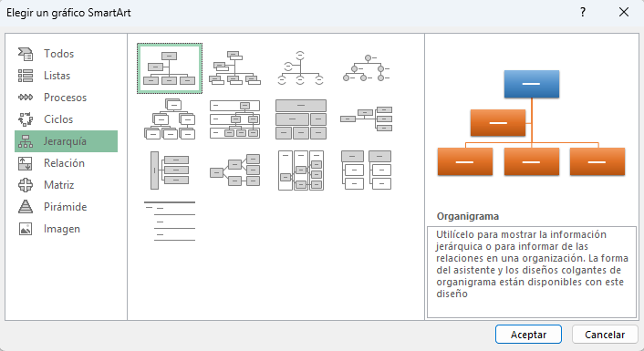
Task: Select the horizontal organization chart layout
Action: tap(367, 119)
